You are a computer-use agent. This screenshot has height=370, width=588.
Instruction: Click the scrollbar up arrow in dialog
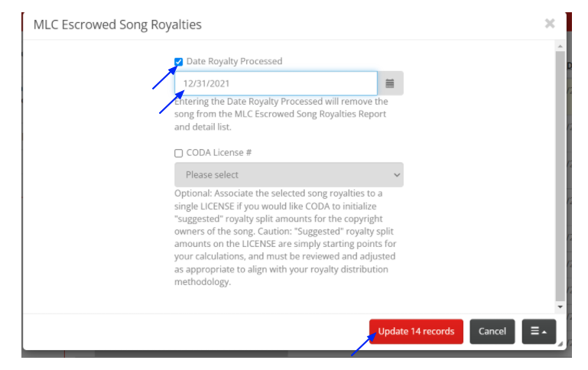coord(560,46)
